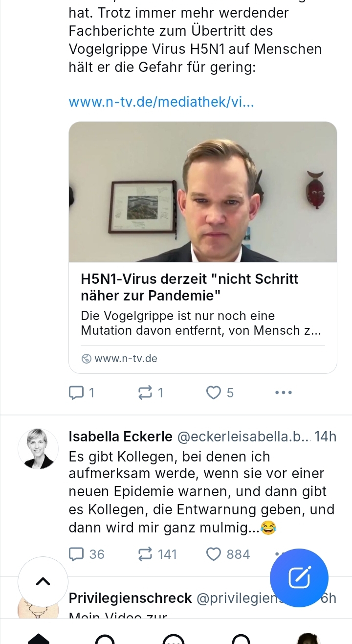Tap the home icon in bottom navigation
The width and height of the screenshot is (352, 644).
(x=39, y=638)
